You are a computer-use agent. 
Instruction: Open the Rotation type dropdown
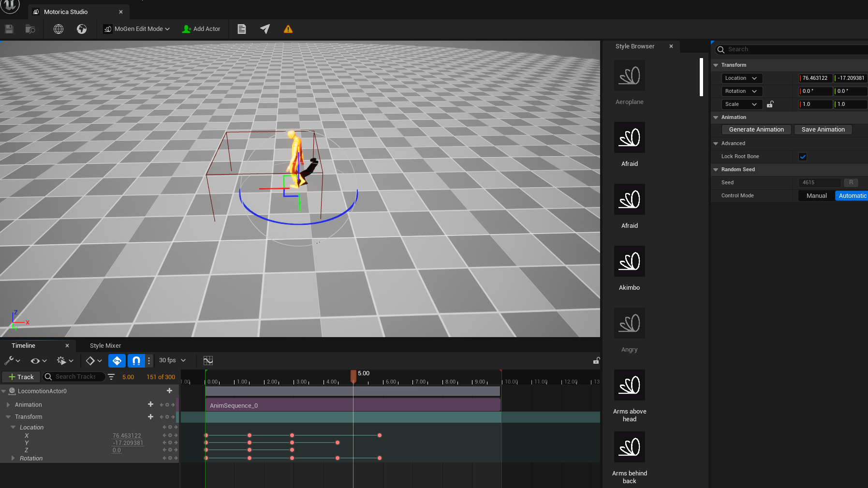click(742, 91)
